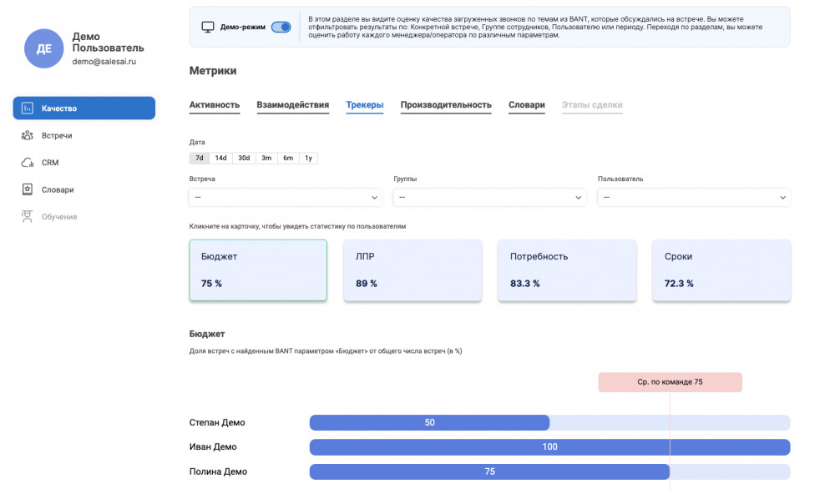Open the Пользователь dropdown
Screen dimensions: 835x504
pos(694,198)
